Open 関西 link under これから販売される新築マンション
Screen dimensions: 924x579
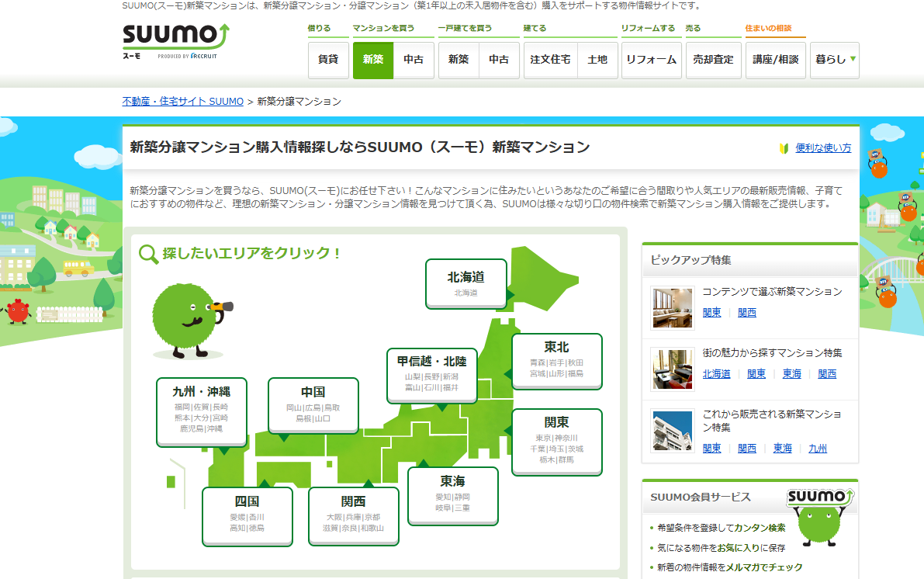(747, 449)
